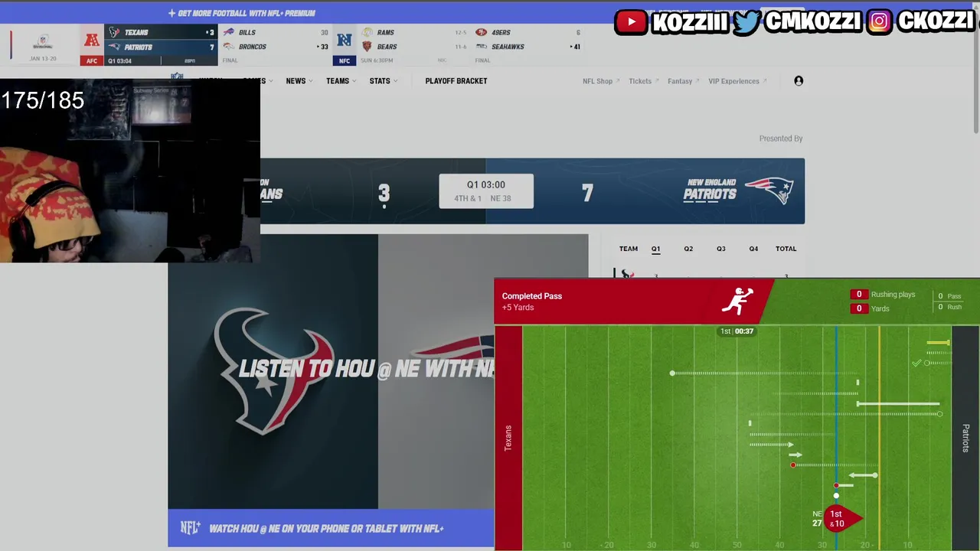Click the red Texans end zone
The image size is (980, 551).
(x=508, y=438)
